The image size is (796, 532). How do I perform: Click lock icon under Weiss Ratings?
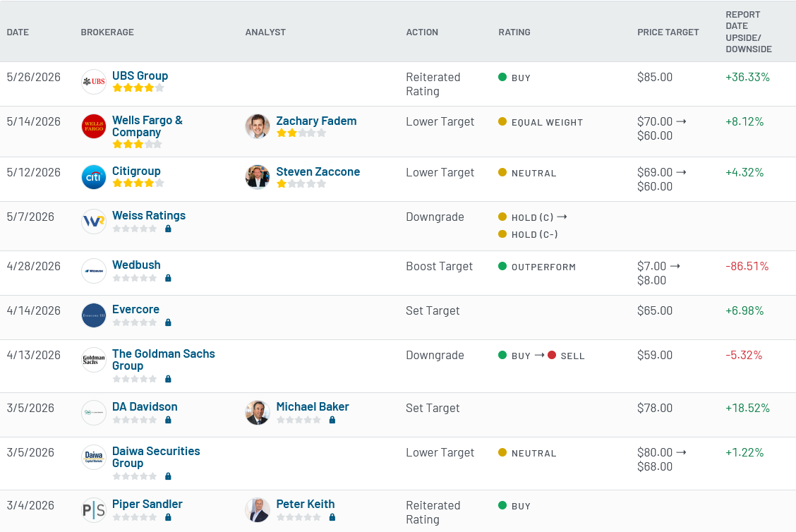point(168,229)
